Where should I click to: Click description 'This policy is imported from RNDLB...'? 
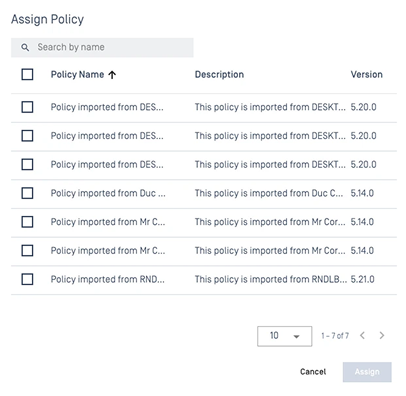coord(271,279)
